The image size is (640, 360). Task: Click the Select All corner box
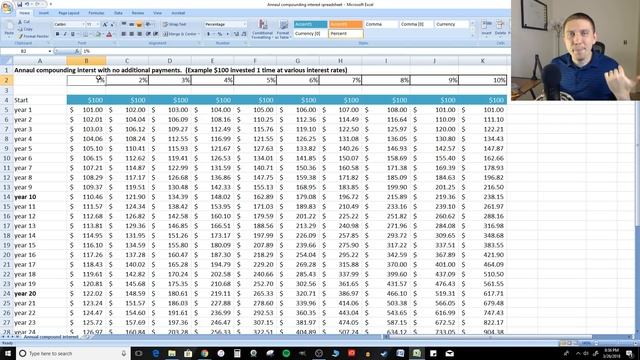pyautogui.click(x=6, y=61)
